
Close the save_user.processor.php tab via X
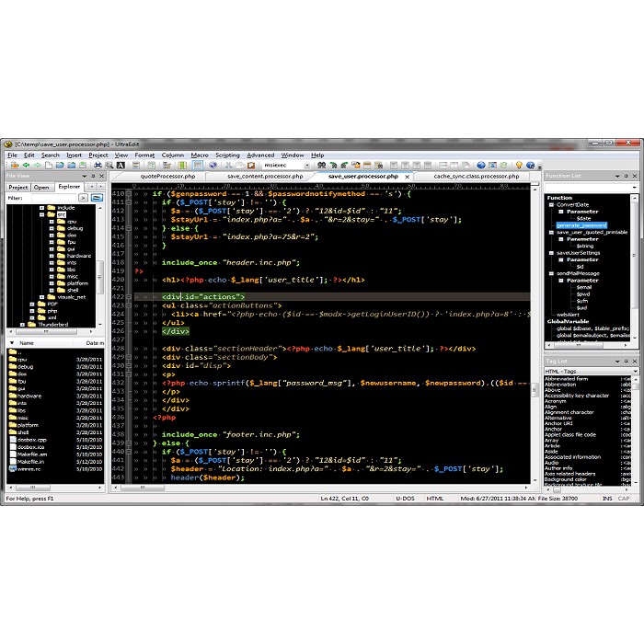(408, 176)
